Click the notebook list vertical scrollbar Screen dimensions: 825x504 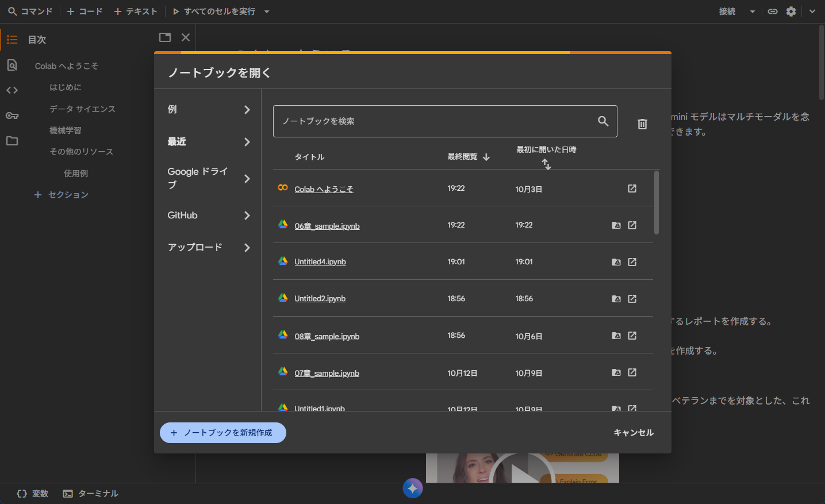[657, 203]
